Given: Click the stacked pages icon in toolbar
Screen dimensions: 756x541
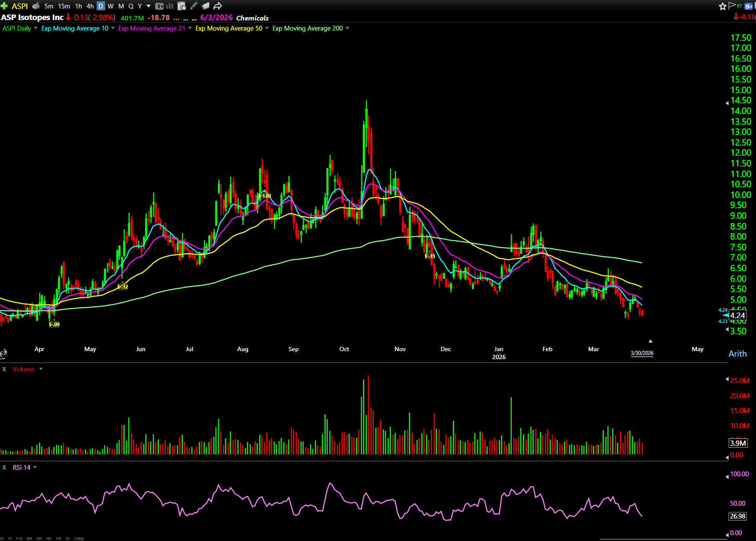Looking at the screenshot, I should click(x=205, y=6).
